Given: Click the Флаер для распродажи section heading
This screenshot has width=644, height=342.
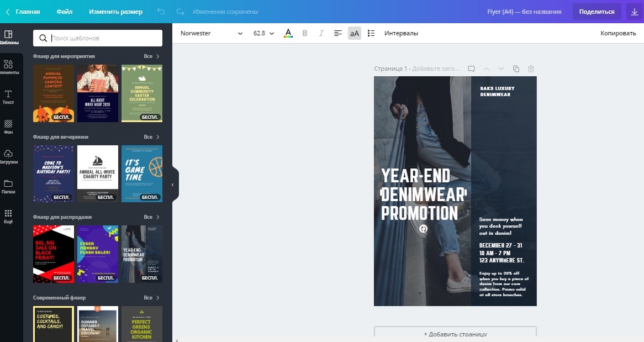Looking at the screenshot, I should pos(62,217).
